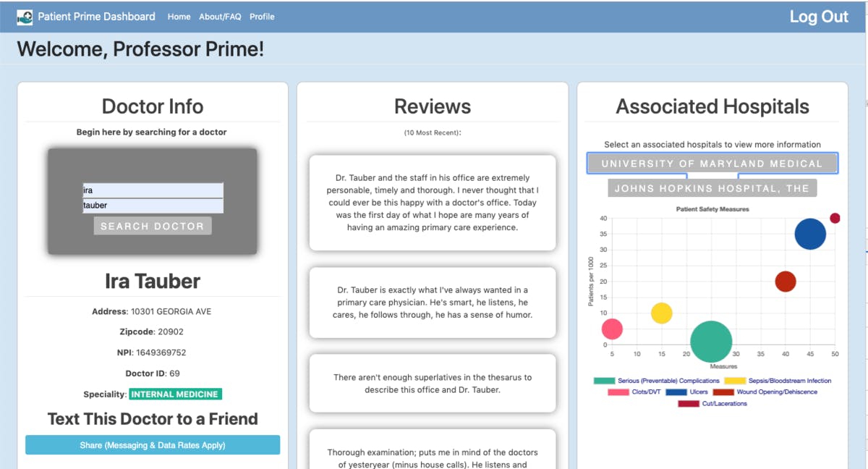
Task: Click Share (Messaging & Data Rates Apply)
Action: pos(152,444)
